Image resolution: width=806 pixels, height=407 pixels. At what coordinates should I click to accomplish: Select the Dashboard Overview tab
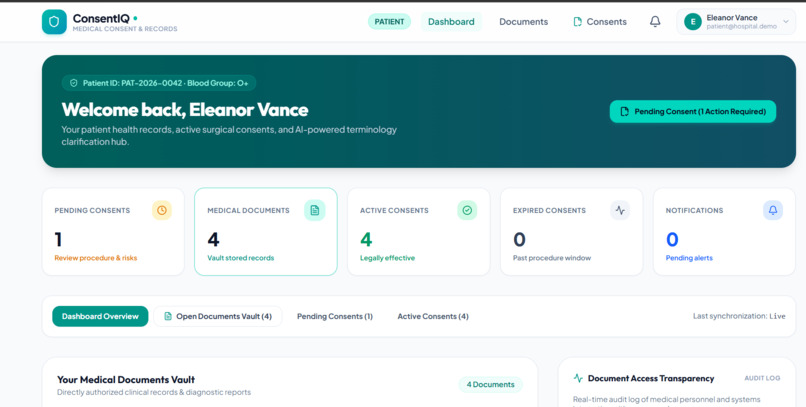[x=100, y=316]
